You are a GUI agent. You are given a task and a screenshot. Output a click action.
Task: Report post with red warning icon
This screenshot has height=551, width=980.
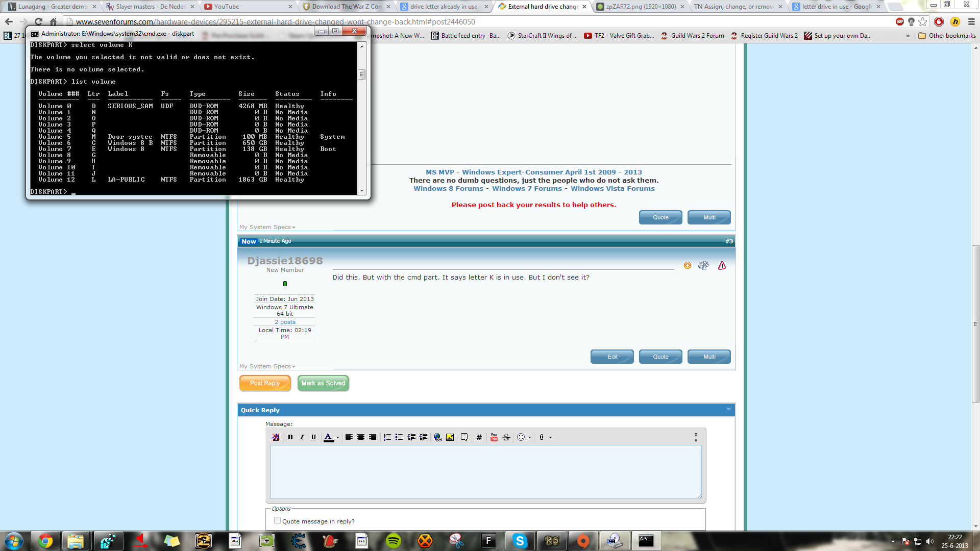pyautogui.click(x=722, y=265)
